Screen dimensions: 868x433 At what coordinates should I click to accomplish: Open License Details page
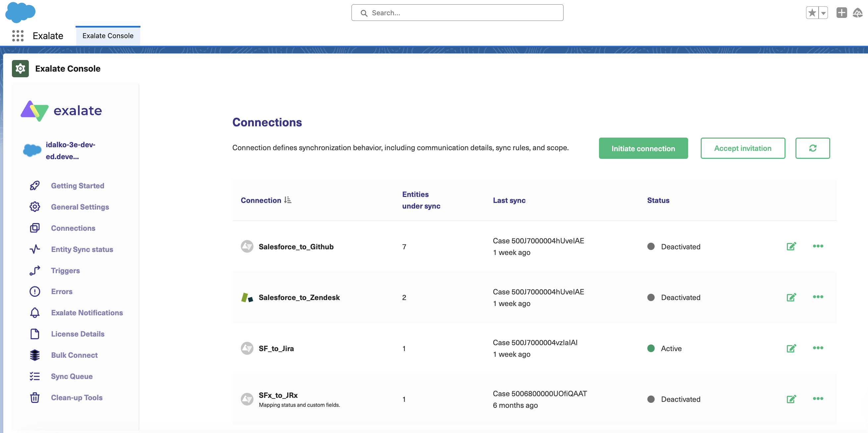(78, 334)
